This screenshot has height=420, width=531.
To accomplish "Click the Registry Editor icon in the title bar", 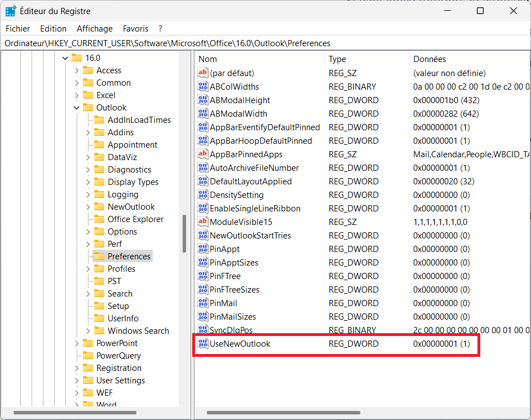I will (x=10, y=10).
